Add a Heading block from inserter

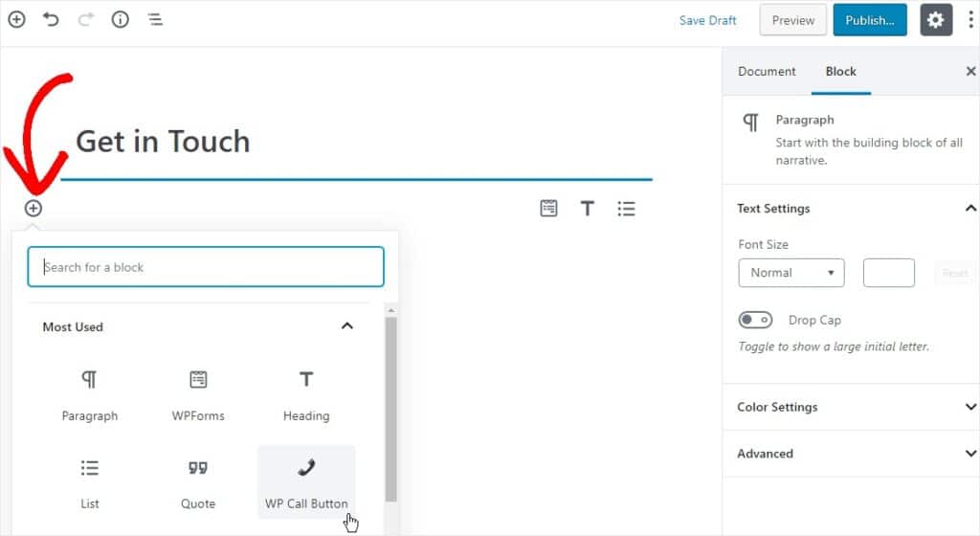click(x=306, y=393)
